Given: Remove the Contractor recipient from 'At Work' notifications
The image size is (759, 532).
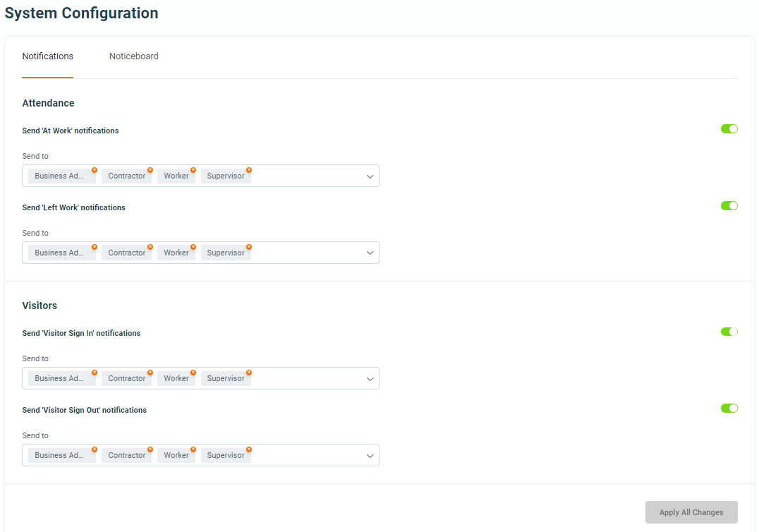Looking at the screenshot, I should coord(149,171).
